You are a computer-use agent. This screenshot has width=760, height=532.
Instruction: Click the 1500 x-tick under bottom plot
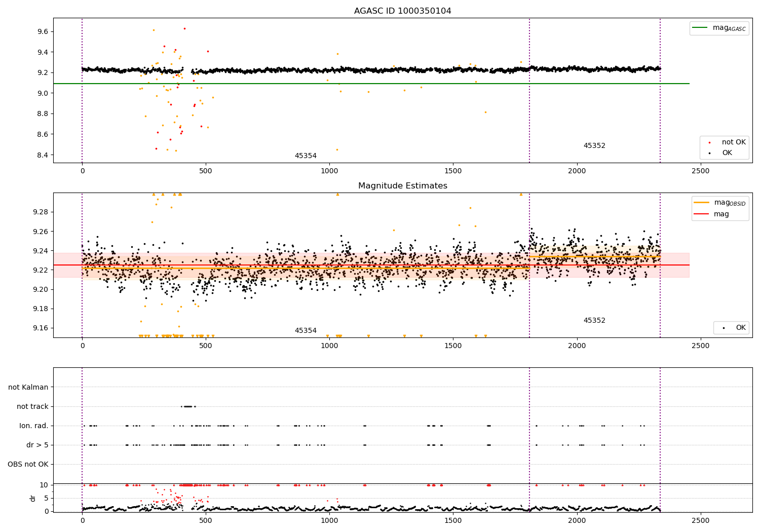[453, 520]
